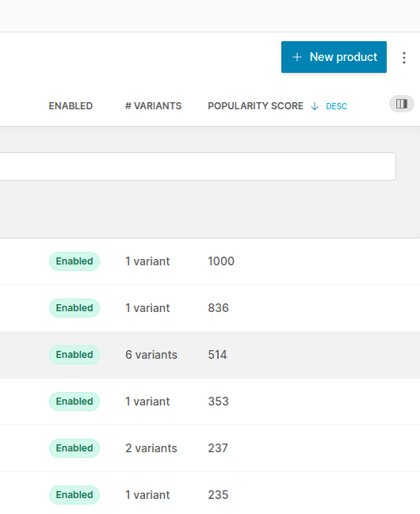Select row with popularity score 353

[210, 402]
